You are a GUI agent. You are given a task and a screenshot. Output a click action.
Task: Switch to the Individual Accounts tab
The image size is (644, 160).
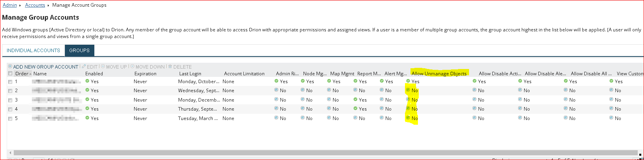pyautogui.click(x=33, y=50)
